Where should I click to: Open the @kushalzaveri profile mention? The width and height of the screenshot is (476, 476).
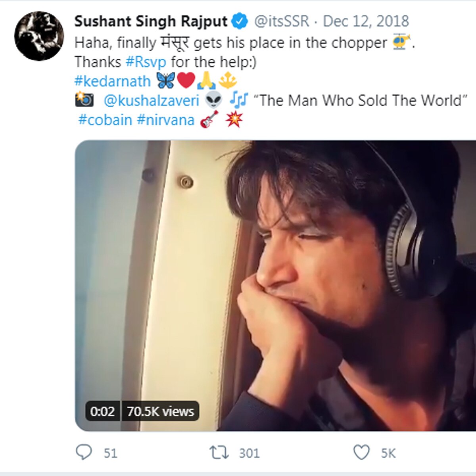coord(152,100)
